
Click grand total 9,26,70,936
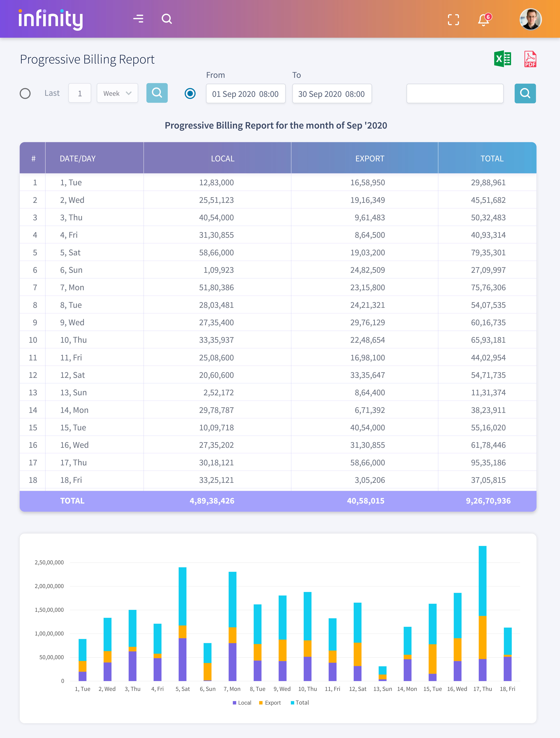(488, 501)
